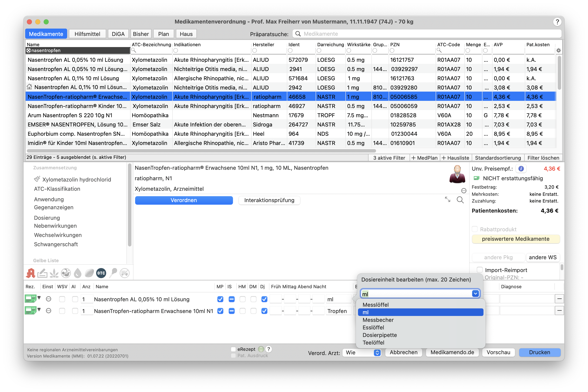Click the patient avatar picture

point(457,174)
